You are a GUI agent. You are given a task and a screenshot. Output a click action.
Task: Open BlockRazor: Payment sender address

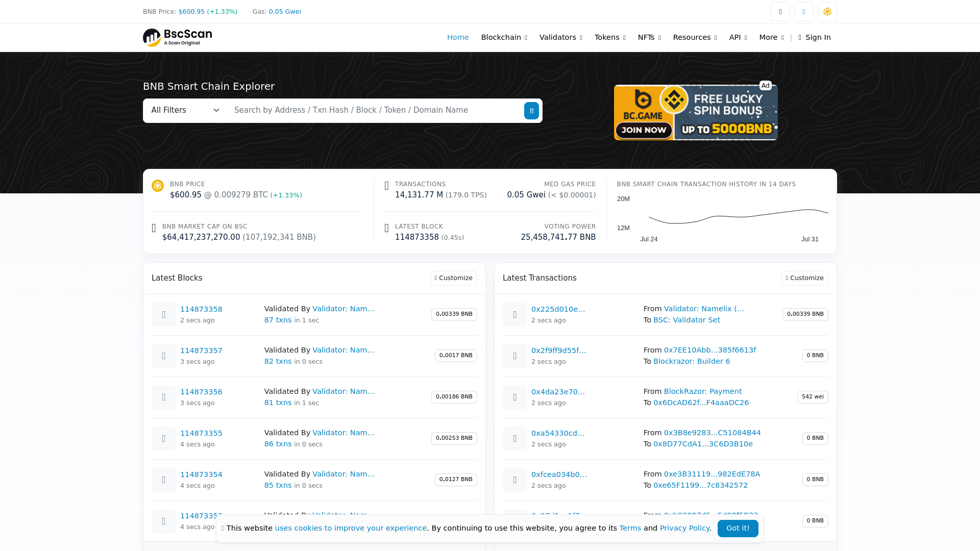(702, 391)
